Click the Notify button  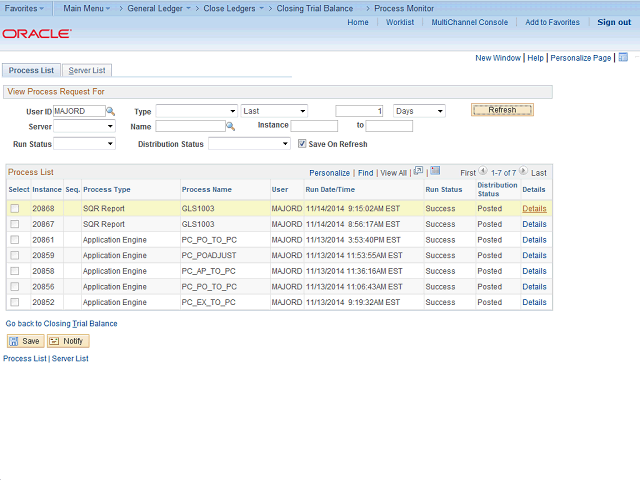point(68,341)
